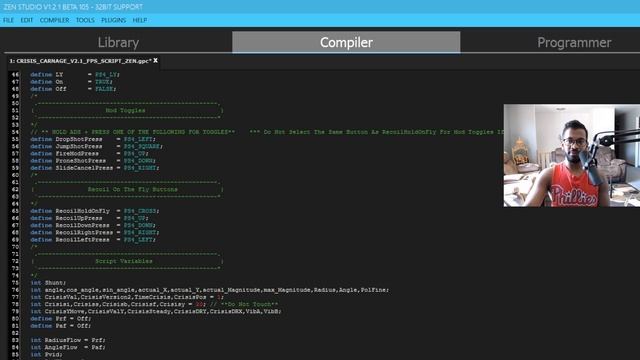Click line 80 'define Prf = Off'

[61, 319]
